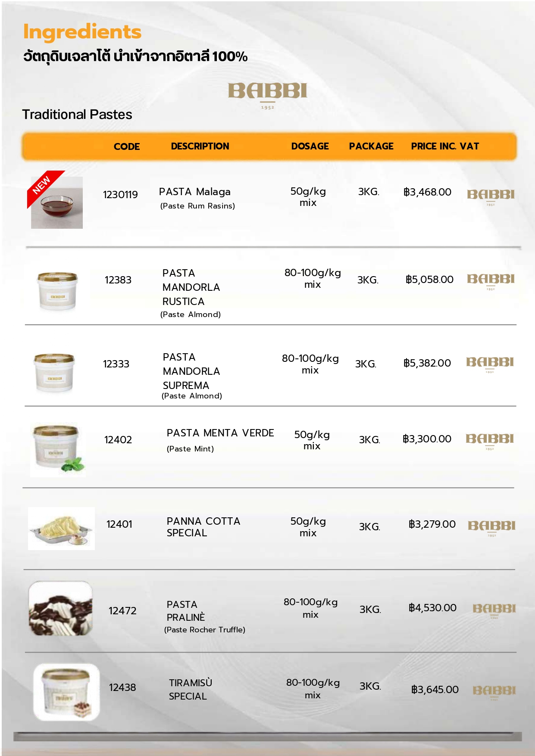The height and width of the screenshot is (756, 535).
Task: Select the Pasta Malaga bowl thumbnail
Action: tap(57, 202)
